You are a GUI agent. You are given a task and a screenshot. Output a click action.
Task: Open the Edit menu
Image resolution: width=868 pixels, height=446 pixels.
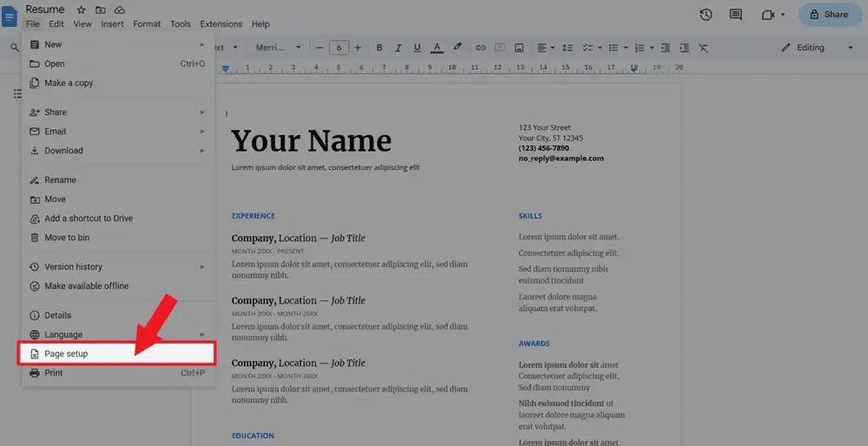pyautogui.click(x=56, y=23)
